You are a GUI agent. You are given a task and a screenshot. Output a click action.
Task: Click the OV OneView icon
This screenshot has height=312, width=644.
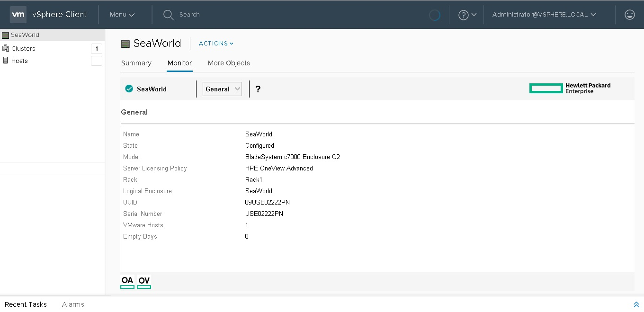pyautogui.click(x=144, y=281)
